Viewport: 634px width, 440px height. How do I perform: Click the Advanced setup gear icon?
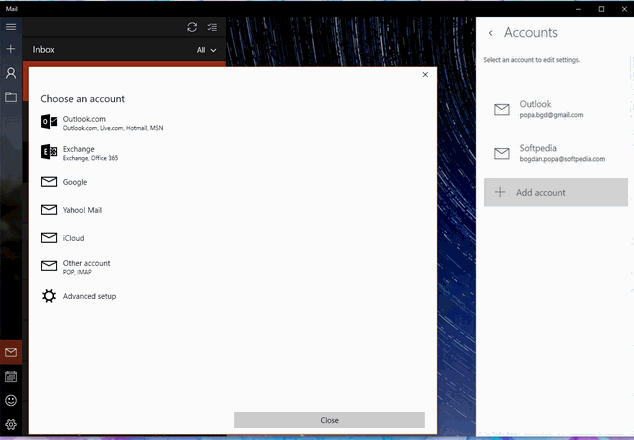coord(49,296)
